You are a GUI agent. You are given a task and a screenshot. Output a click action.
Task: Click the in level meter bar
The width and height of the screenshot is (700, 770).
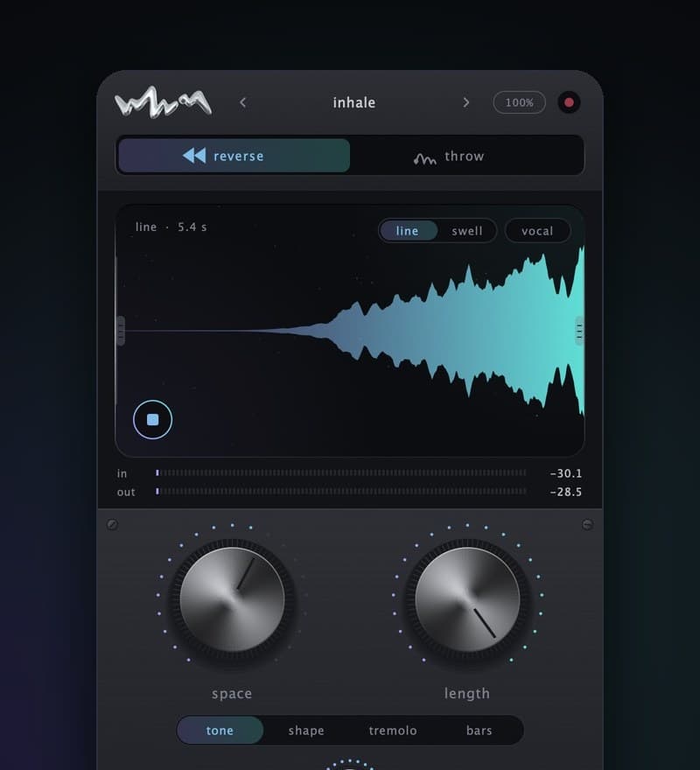tap(341, 472)
